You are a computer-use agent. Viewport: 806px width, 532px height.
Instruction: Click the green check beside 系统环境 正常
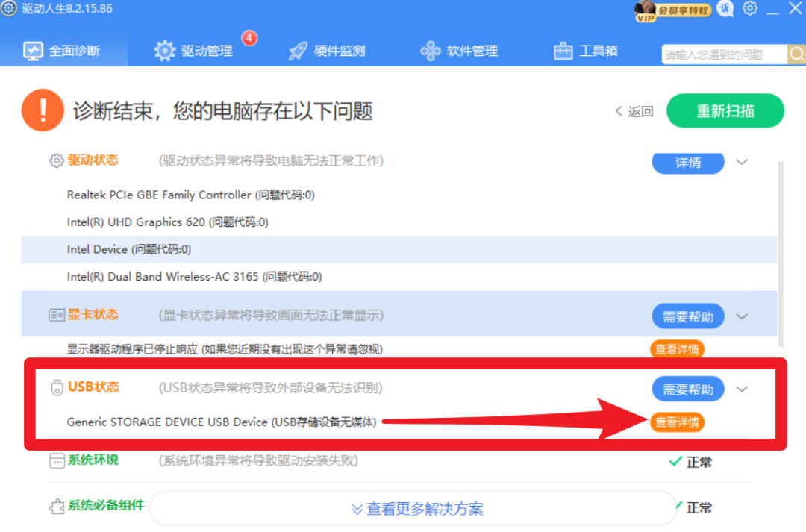pyautogui.click(x=675, y=461)
